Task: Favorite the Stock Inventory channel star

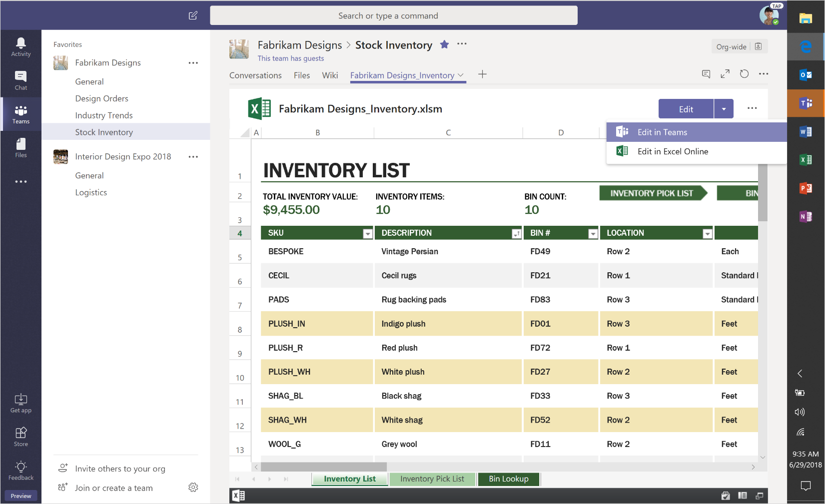Action: [x=444, y=44]
